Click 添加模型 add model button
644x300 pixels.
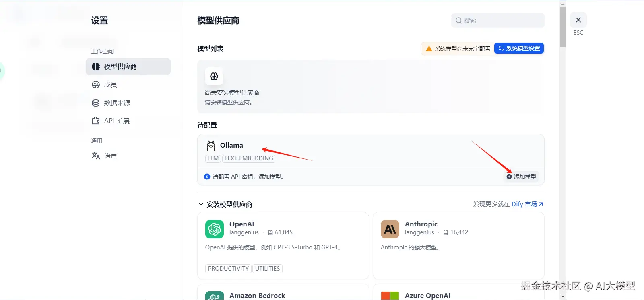click(x=521, y=177)
